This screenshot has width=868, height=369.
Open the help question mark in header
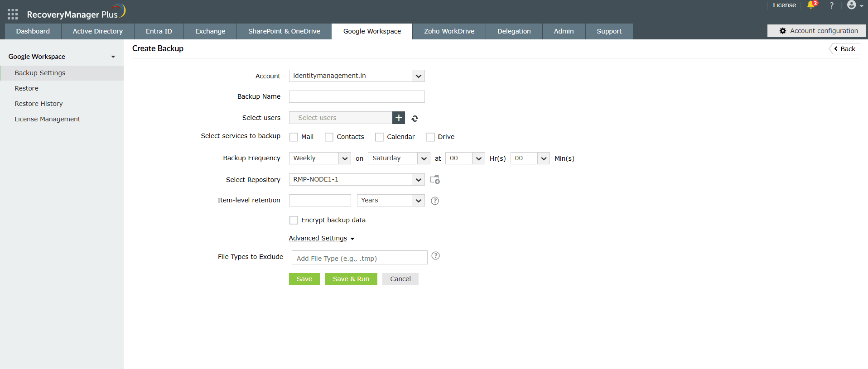832,5
